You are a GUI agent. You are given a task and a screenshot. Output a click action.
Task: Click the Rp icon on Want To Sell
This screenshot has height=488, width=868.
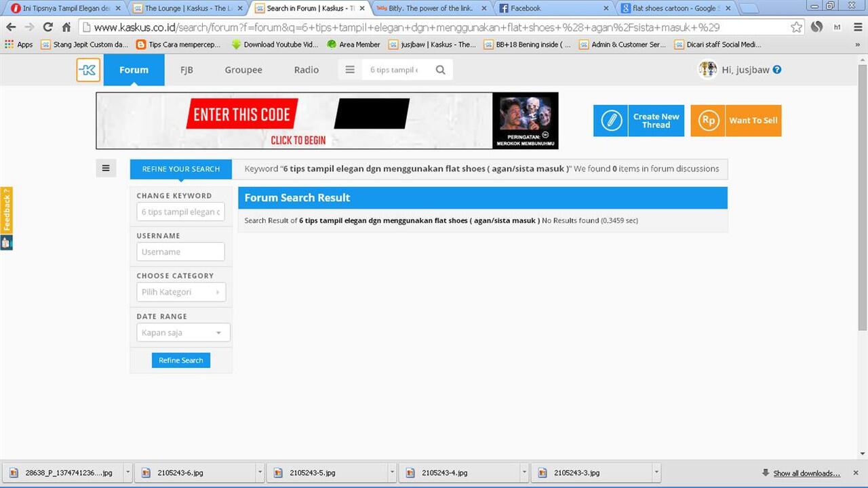point(708,121)
